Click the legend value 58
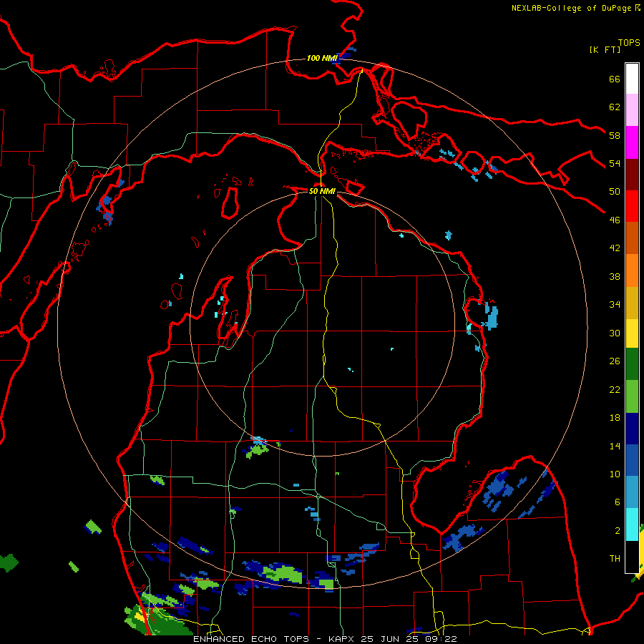This screenshot has height=644, width=644. click(615, 135)
